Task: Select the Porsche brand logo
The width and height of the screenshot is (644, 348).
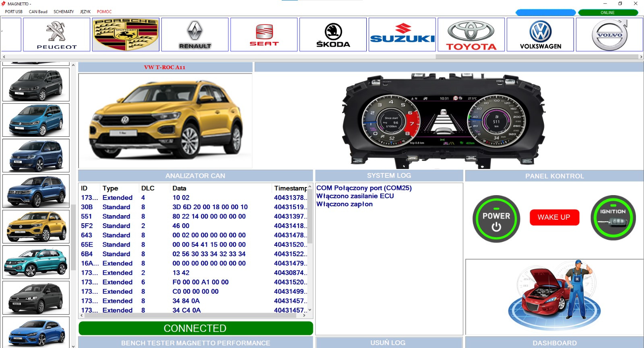Action: point(126,35)
